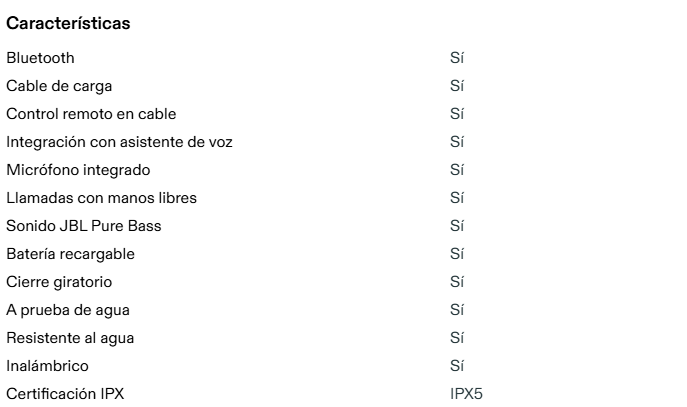Screen dimensions: 687x407
Task: Select the A prueba de agua label
Action: pos(68,310)
